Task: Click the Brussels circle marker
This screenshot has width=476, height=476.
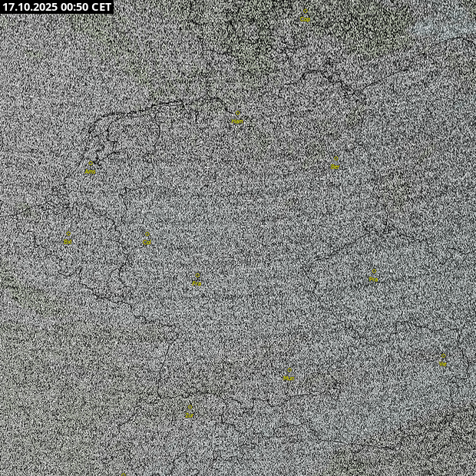Action: click(x=68, y=233)
